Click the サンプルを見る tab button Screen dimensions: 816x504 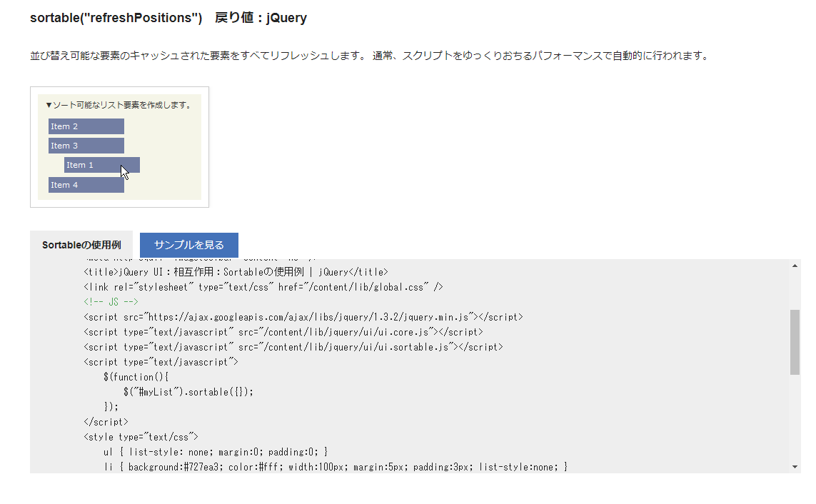coord(189,245)
